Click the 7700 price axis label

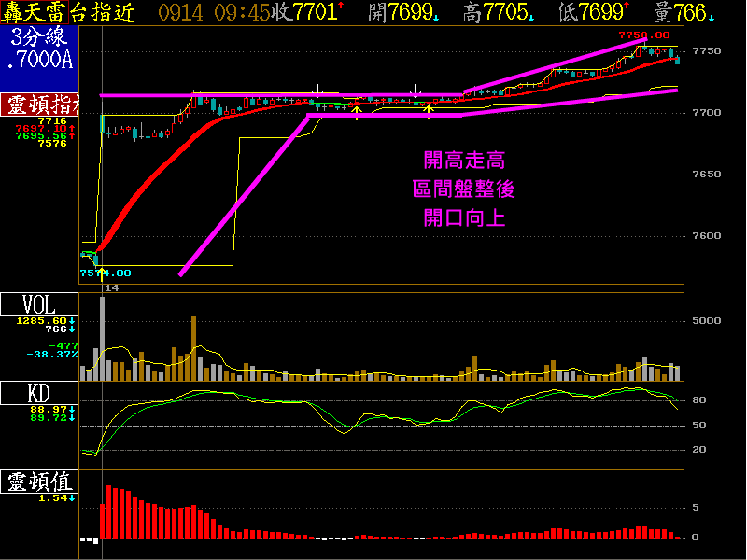(707, 112)
